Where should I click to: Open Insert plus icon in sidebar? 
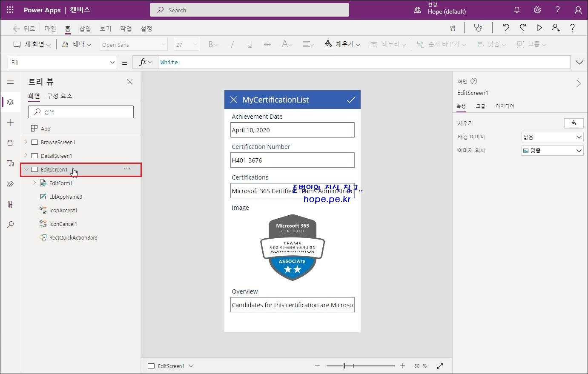(x=11, y=123)
